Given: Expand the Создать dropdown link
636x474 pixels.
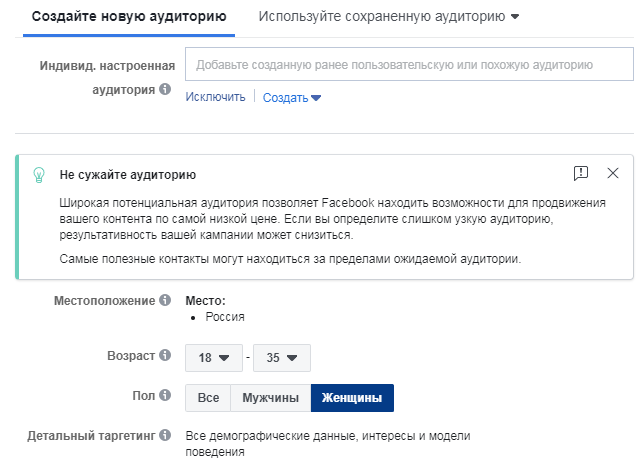Looking at the screenshot, I should pyautogui.click(x=291, y=98).
